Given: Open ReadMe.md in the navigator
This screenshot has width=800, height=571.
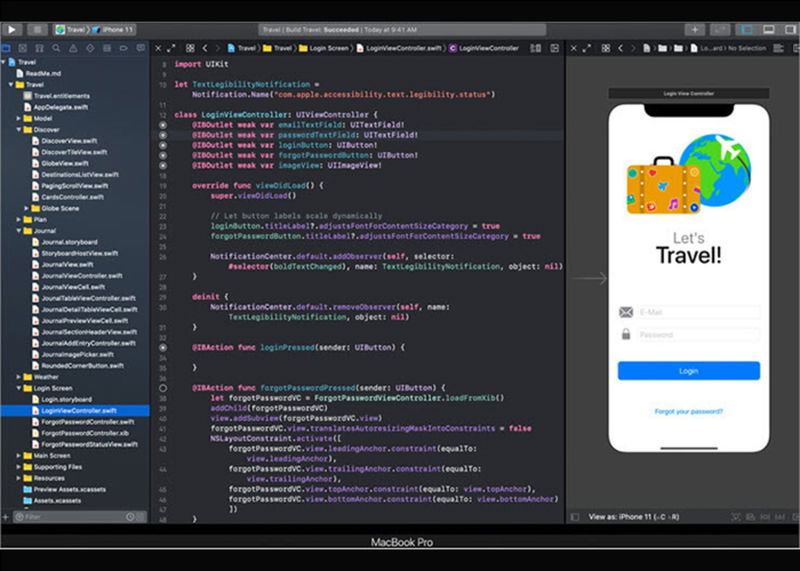Looking at the screenshot, I should coord(39,73).
